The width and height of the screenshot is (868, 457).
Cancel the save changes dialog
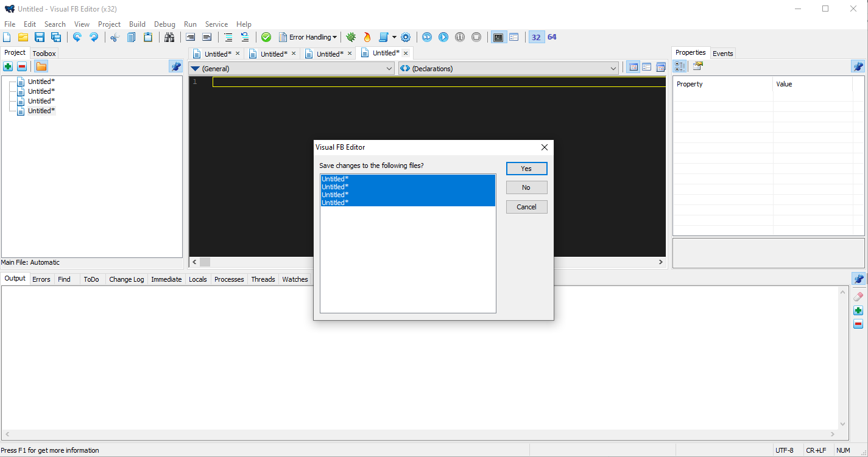pos(526,207)
